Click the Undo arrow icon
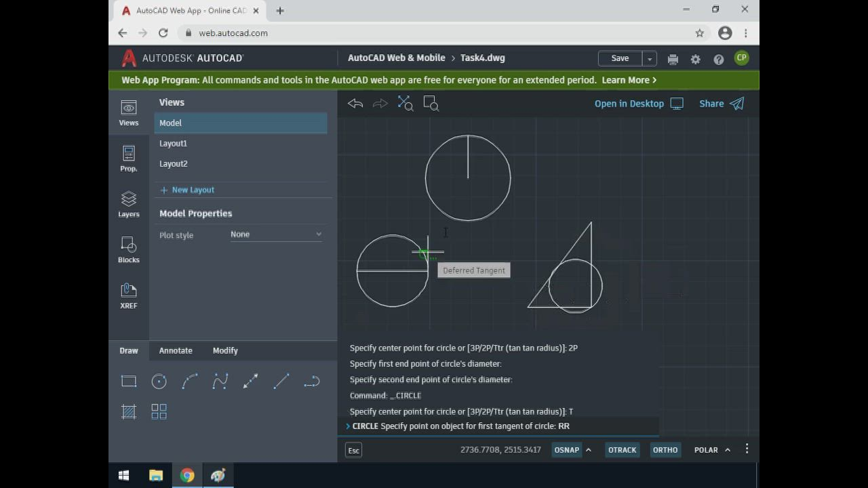Viewport: 868px width, 488px height. tap(355, 104)
